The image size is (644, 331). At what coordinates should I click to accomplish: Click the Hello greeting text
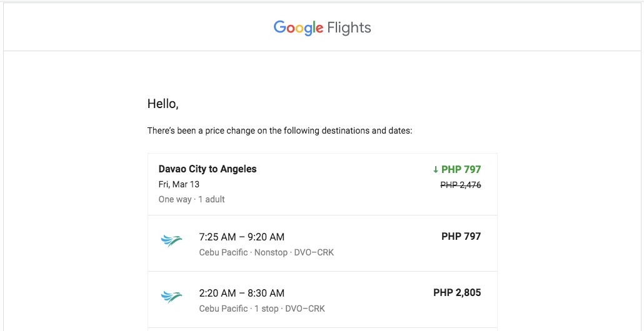point(163,104)
